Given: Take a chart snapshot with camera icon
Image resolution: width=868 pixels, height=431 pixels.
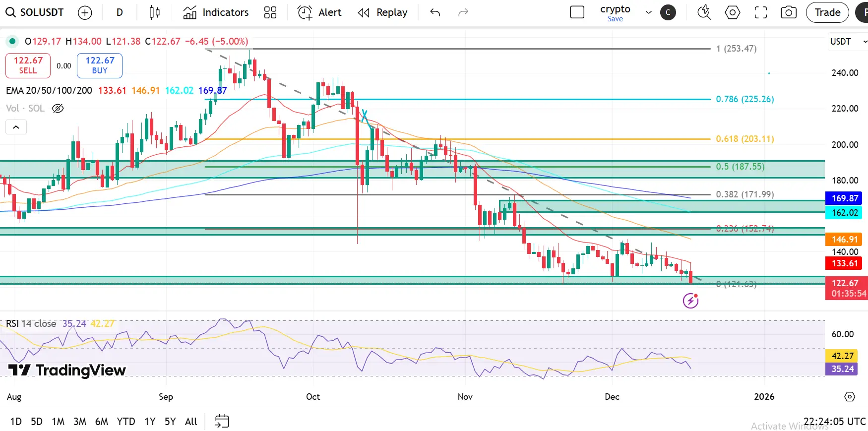Looking at the screenshot, I should point(789,12).
